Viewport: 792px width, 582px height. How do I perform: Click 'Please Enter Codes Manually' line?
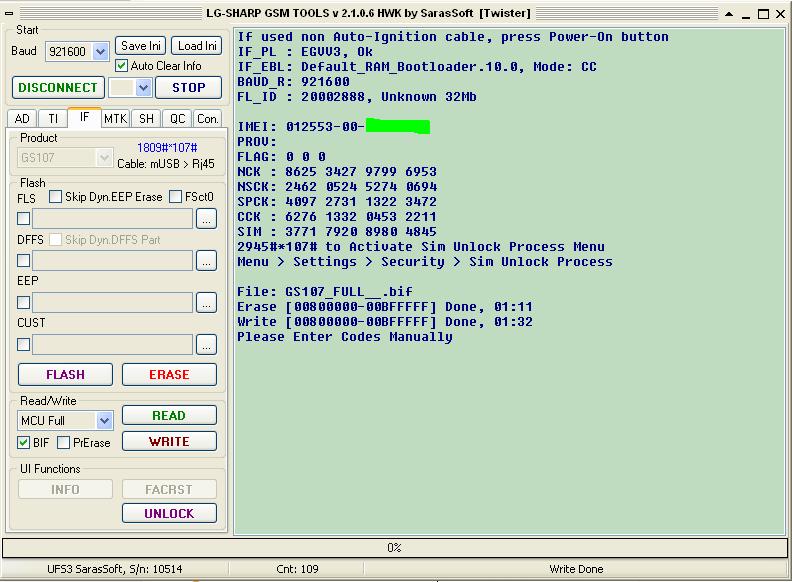[x=345, y=337]
